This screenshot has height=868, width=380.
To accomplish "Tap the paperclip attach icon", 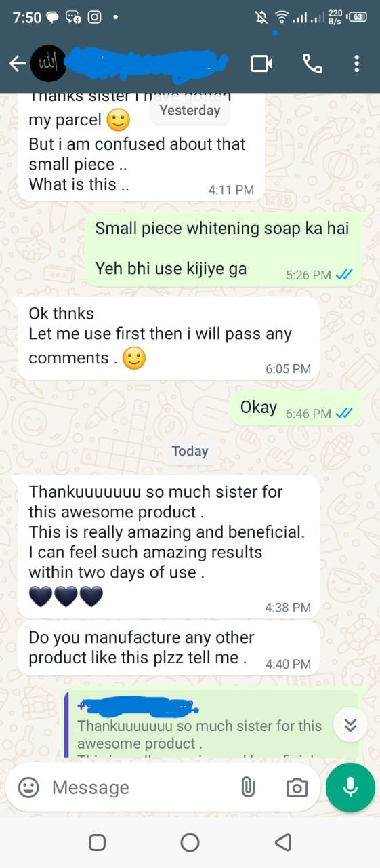I will coord(248,787).
